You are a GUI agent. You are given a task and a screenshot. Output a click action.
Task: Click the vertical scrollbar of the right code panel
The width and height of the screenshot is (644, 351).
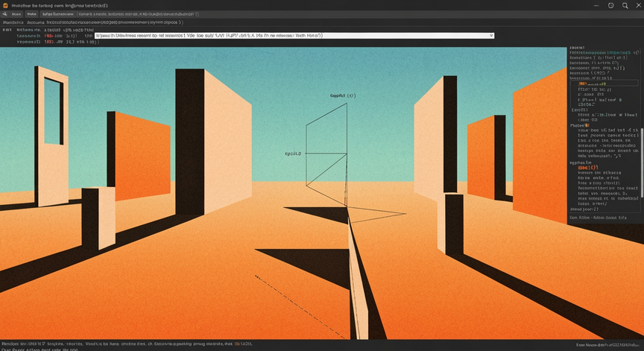click(642, 162)
